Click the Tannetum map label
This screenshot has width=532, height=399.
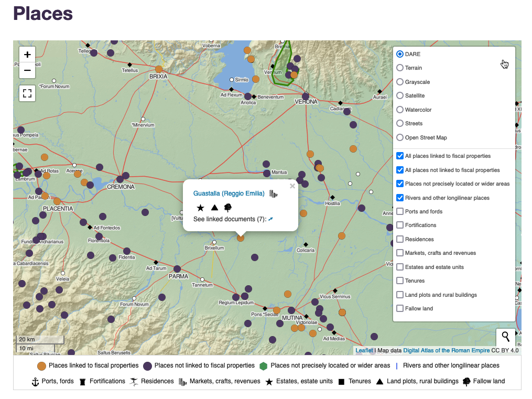pyautogui.click(x=202, y=285)
